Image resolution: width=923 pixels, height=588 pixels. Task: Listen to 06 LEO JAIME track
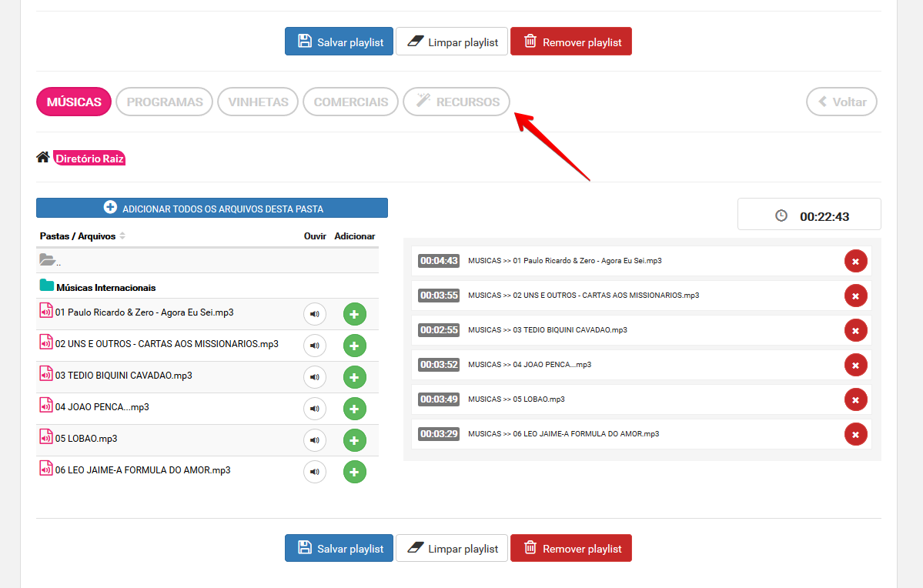(315, 472)
